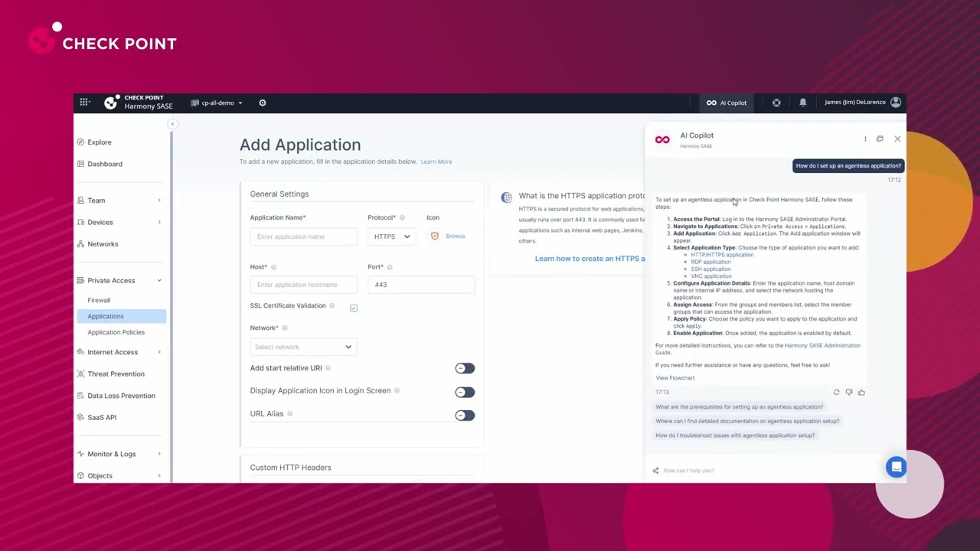The height and width of the screenshot is (551, 980).
Task: Click the info icon next to Host
Action: coord(273,267)
